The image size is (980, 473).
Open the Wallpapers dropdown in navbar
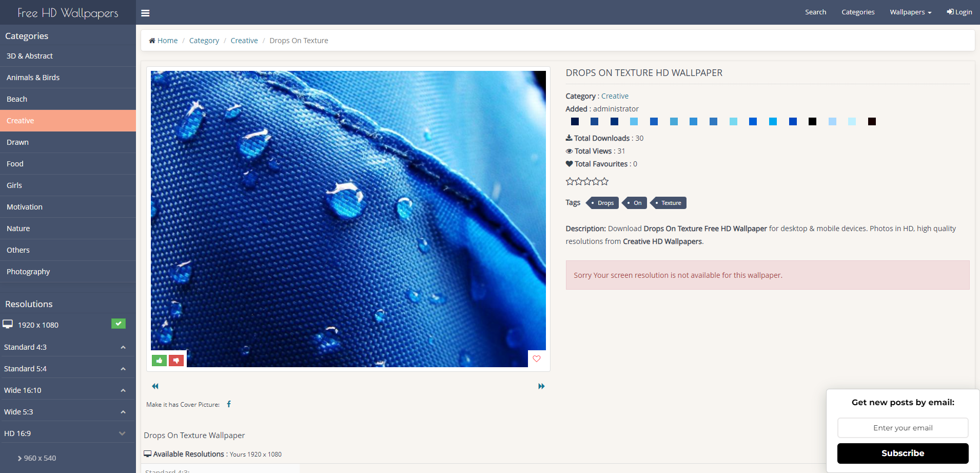(x=910, y=12)
